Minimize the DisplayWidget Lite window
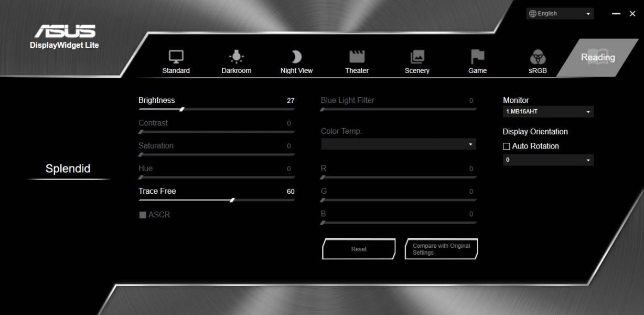The width and height of the screenshot is (644, 315). pyautogui.click(x=616, y=14)
